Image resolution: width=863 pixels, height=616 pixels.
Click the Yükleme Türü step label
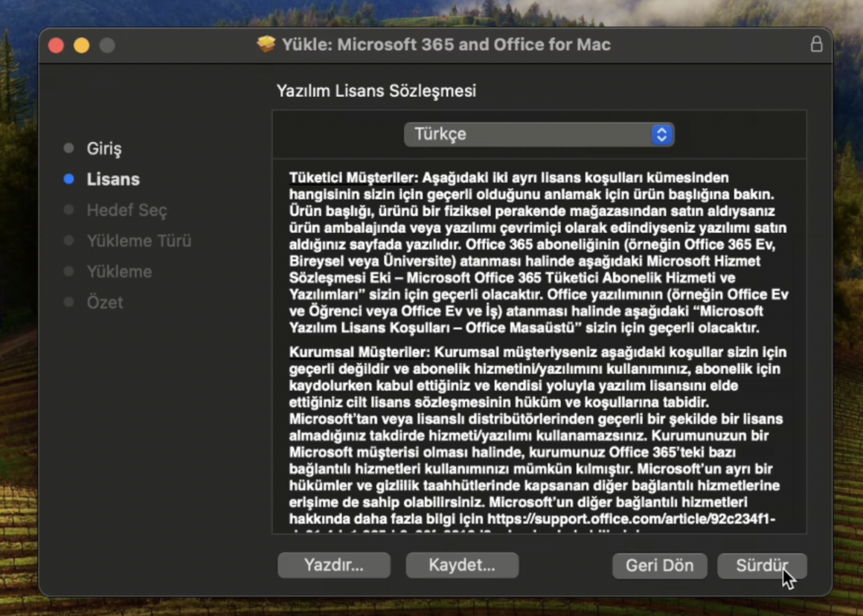138,241
